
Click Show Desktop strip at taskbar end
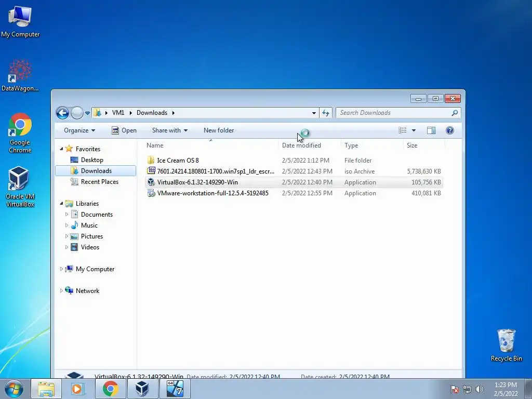point(528,389)
